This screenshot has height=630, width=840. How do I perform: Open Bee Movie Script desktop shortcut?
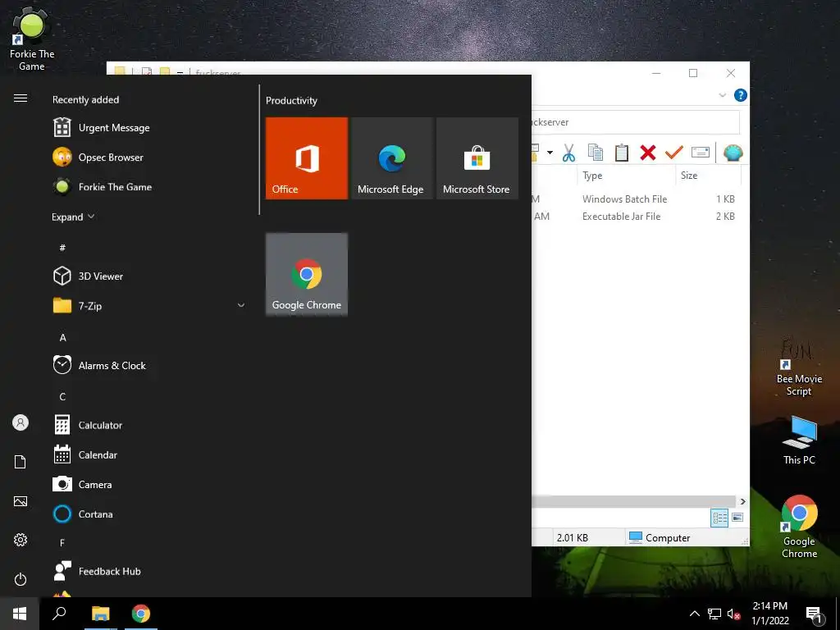point(799,368)
